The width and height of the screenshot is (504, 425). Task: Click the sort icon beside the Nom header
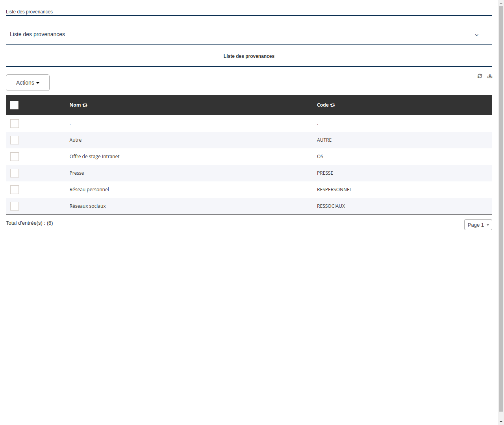(85, 105)
